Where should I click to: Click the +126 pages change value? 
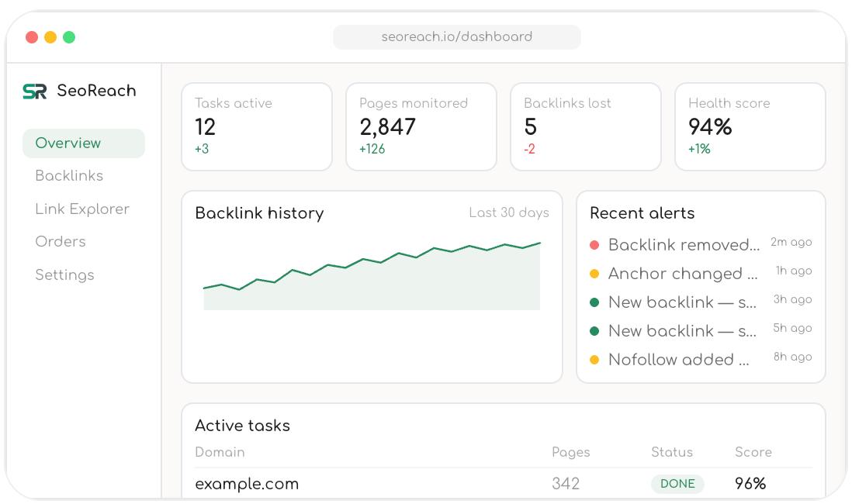tap(372, 149)
